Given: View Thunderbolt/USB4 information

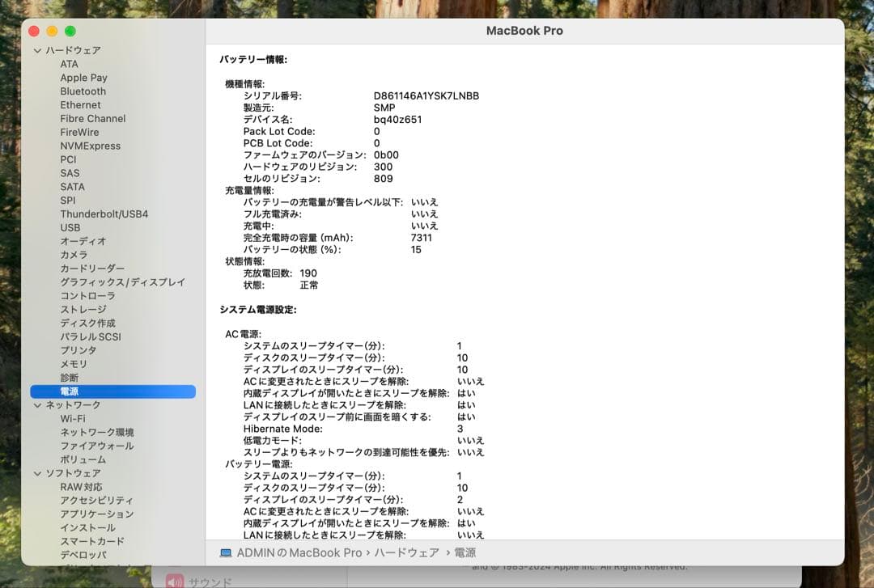Looking at the screenshot, I should pos(103,214).
